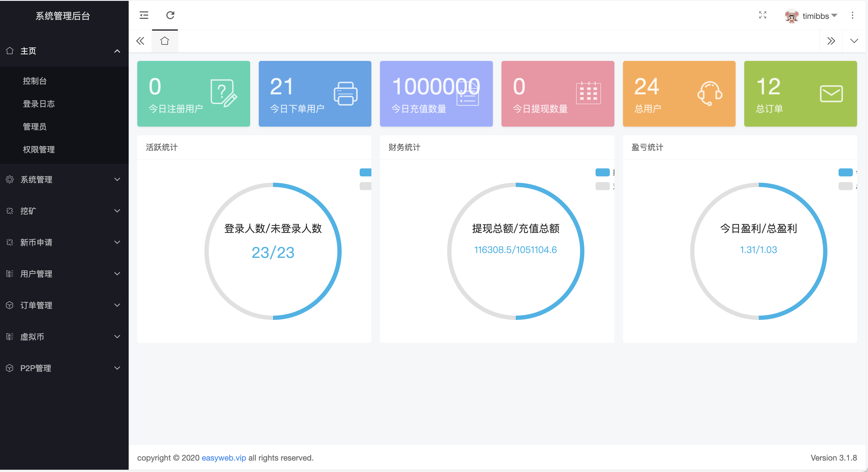868x472 pixels.
Task: Refresh the current page
Action: tap(170, 15)
